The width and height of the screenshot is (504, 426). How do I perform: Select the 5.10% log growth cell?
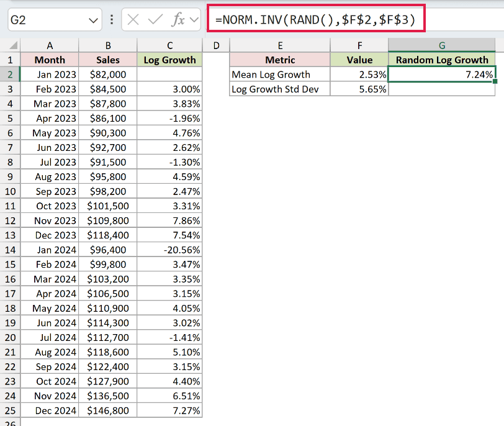169,352
